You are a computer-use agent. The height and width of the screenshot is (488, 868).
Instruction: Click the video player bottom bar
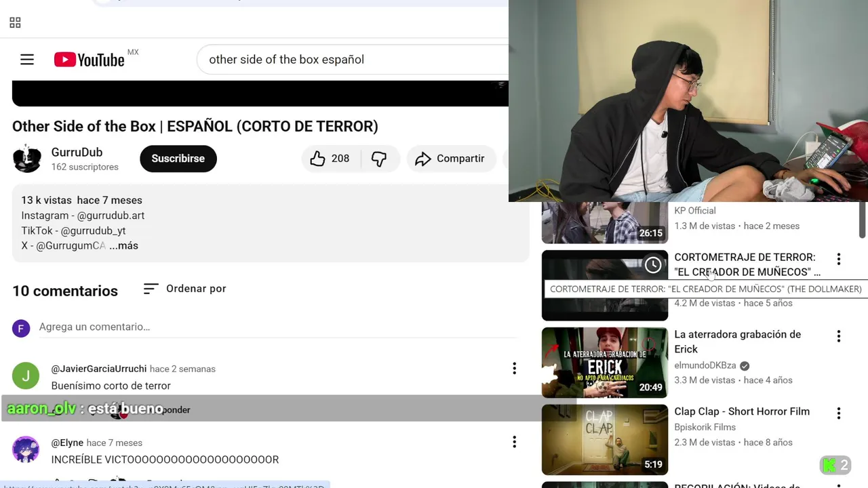pyautogui.click(x=260, y=94)
